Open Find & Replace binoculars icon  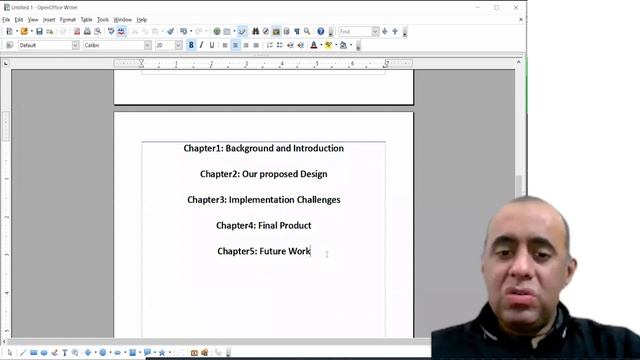(256, 31)
